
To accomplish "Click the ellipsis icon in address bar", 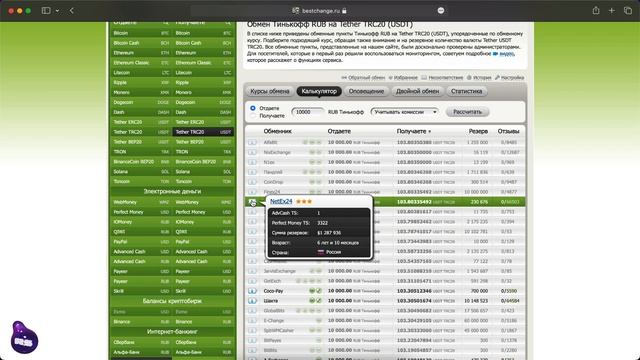I will tap(441, 11).
